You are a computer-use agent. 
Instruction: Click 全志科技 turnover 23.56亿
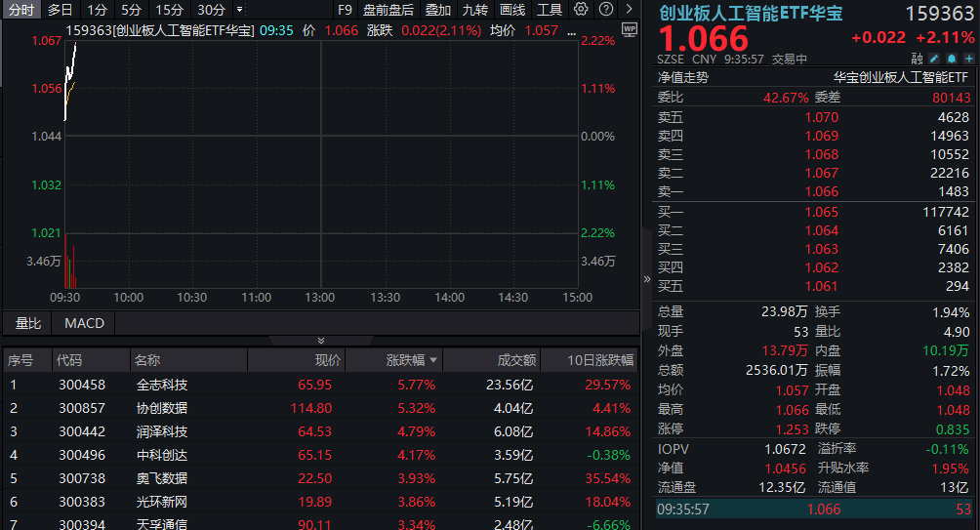(x=510, y=385)
